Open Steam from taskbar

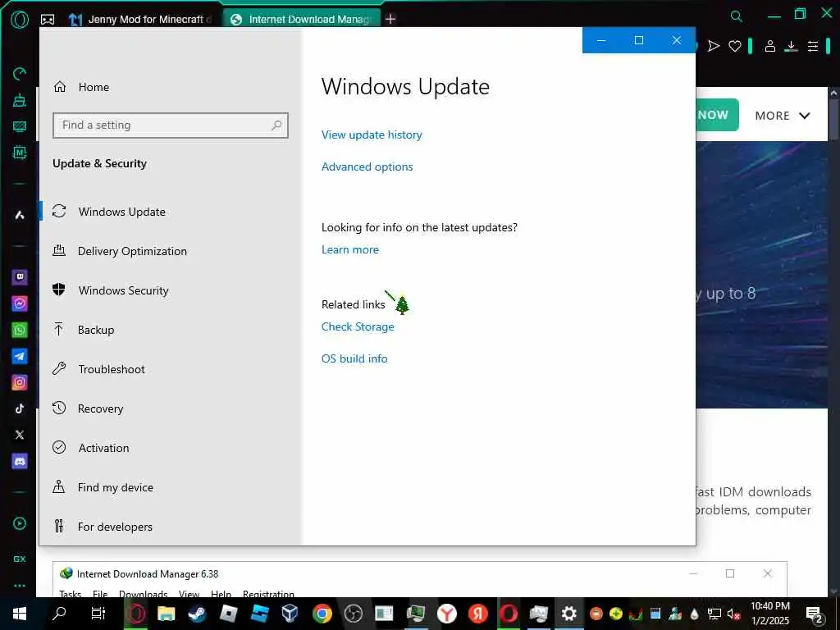pyautogui.click(x=197, y=614)
